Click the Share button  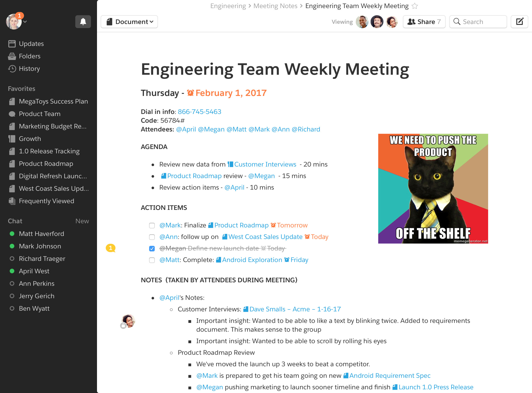[424, 22]
